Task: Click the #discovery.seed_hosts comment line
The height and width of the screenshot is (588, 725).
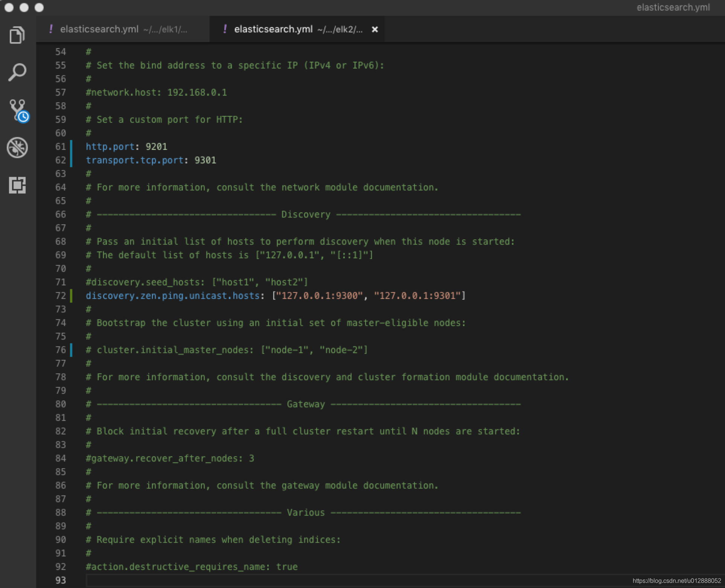Action: [x=197, y=282]
